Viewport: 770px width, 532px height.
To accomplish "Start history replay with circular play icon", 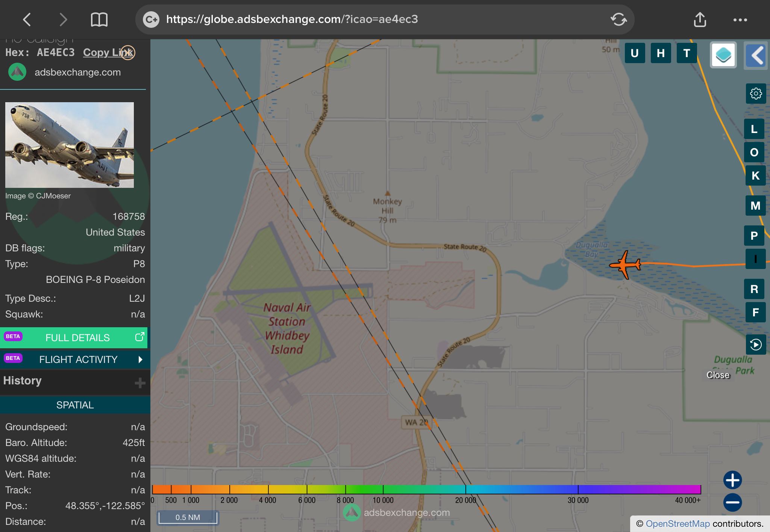I will [x=756, y=345].
